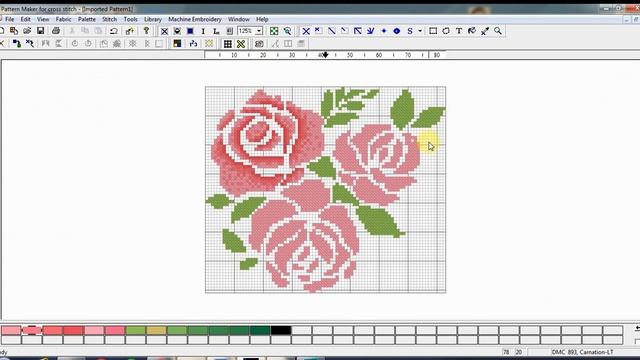
Task: Select the Freehand lasso selection tool
Action: click(446, 31)
